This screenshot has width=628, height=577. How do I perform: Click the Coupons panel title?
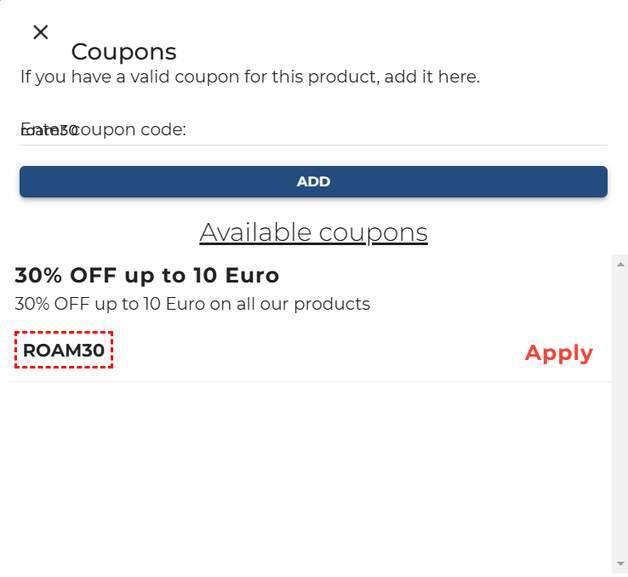(124, 52)
